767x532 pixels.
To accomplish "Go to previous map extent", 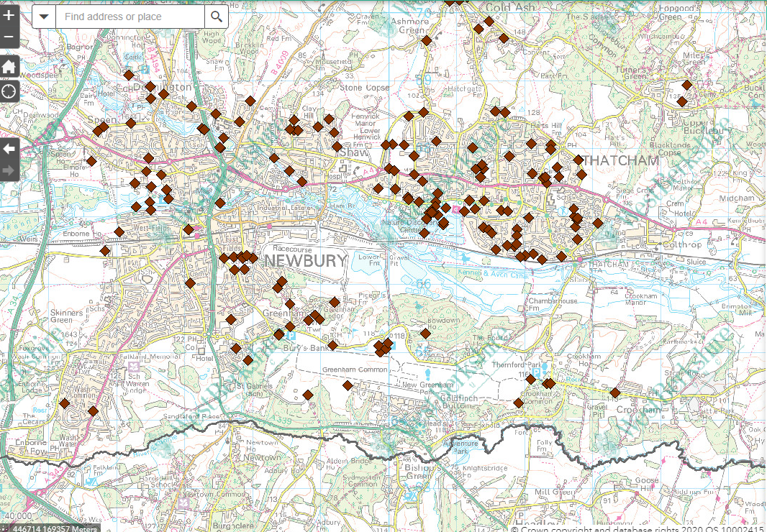I will pyautogui.click(x=9, y=149).
